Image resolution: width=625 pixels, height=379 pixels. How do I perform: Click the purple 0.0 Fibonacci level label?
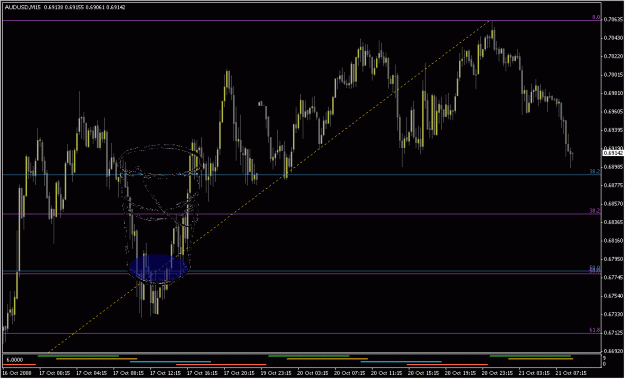point(596,18)
